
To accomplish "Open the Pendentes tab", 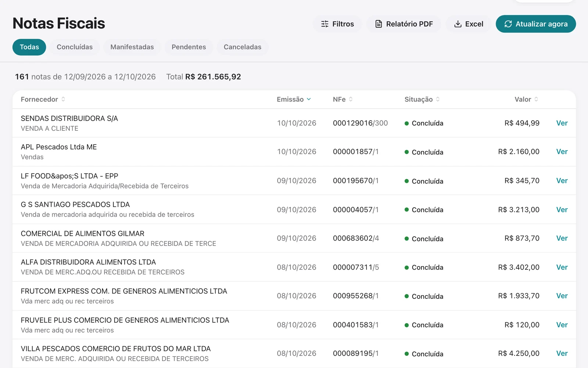I will [189, 47].
